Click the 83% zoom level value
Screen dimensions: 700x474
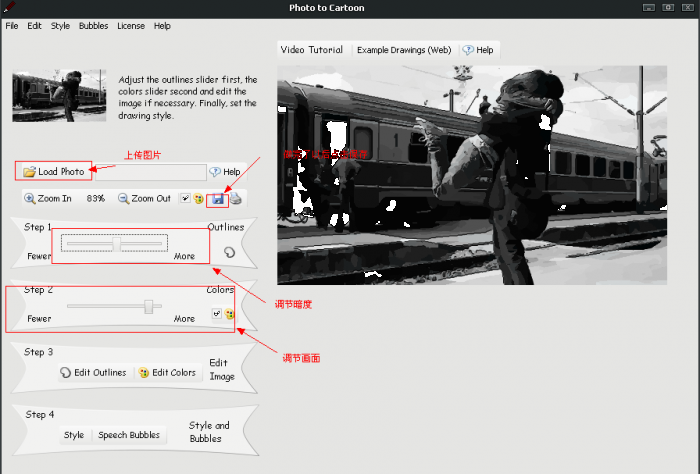point(96,199)
